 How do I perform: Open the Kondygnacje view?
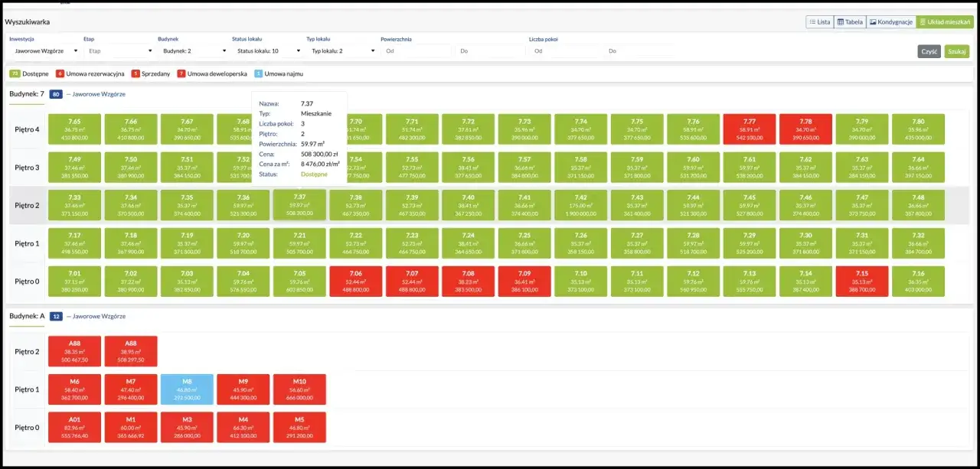click(x=890, y=22)
